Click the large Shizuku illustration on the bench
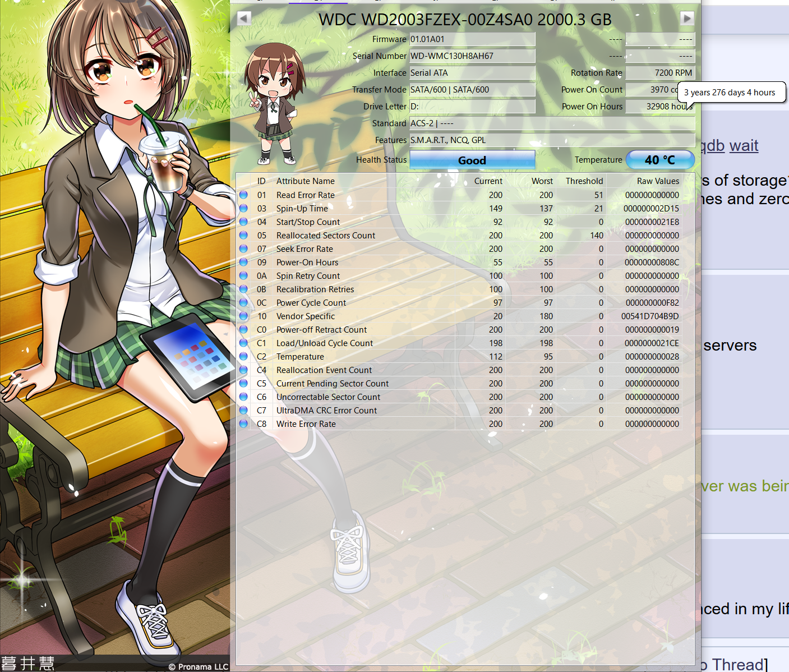 pyautogui.click(x=115, y=335)
